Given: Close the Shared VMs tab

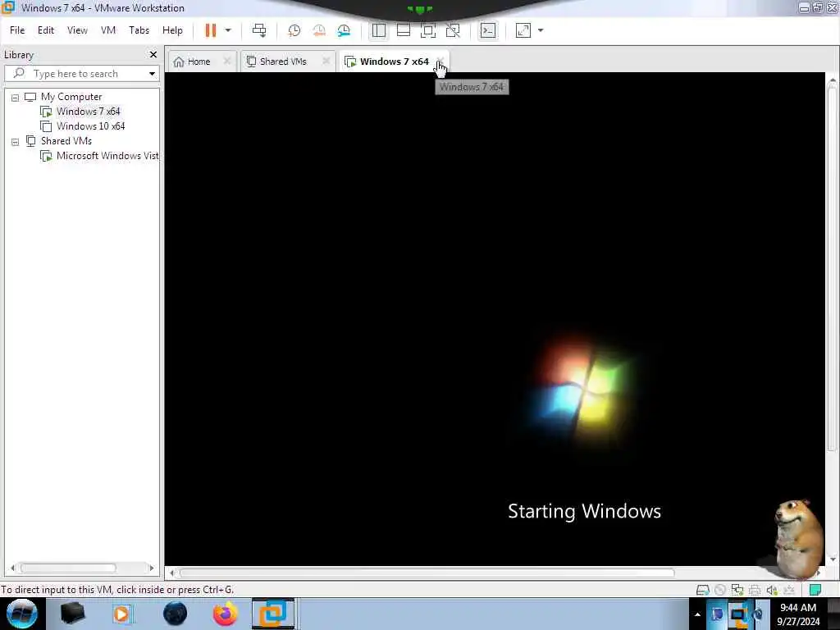Looking at the screenshot, I should [326, 61].
